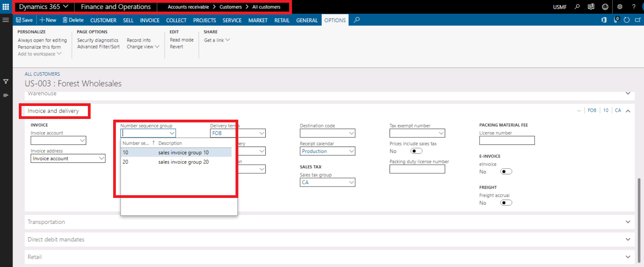Click Always open for editing

[42, 40]
